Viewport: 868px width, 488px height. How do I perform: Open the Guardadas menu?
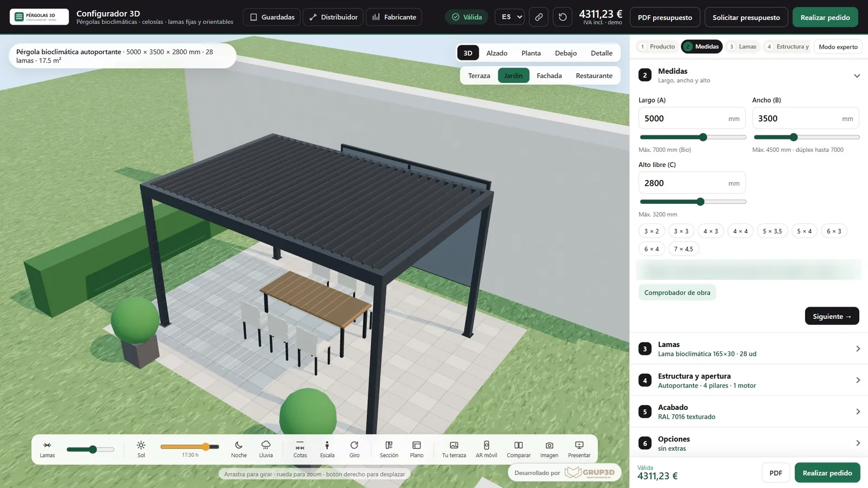[272, 17]
